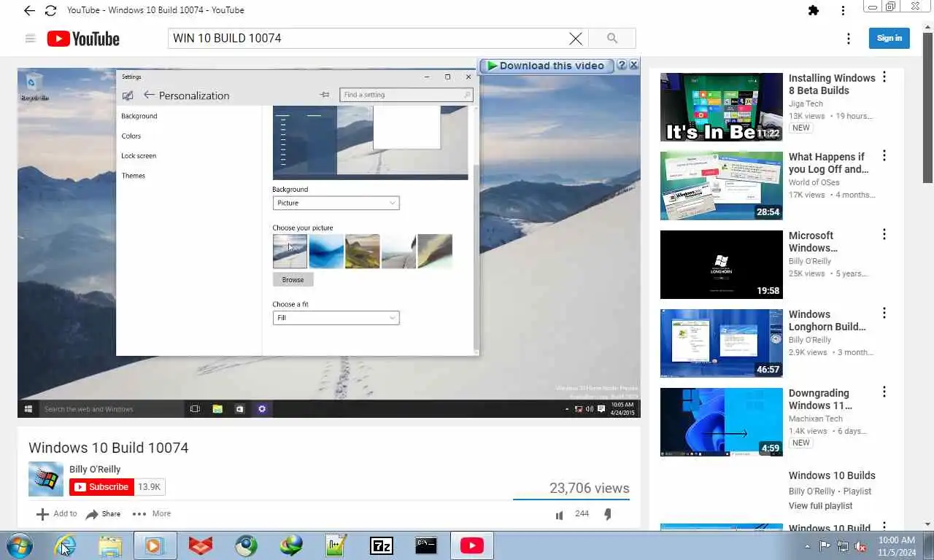Open options for Installing Windows 8 video
This screenshot has height=560, width=934.
point(884,77)
